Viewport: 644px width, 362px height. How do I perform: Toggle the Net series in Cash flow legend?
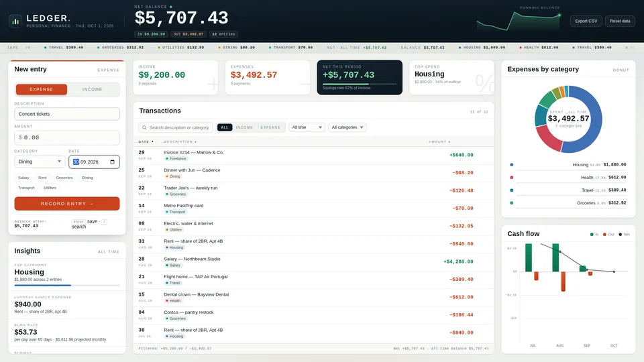624,235
